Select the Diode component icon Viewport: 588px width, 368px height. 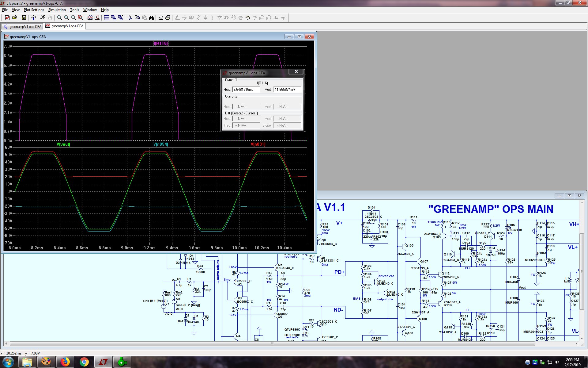pos(220,18)
